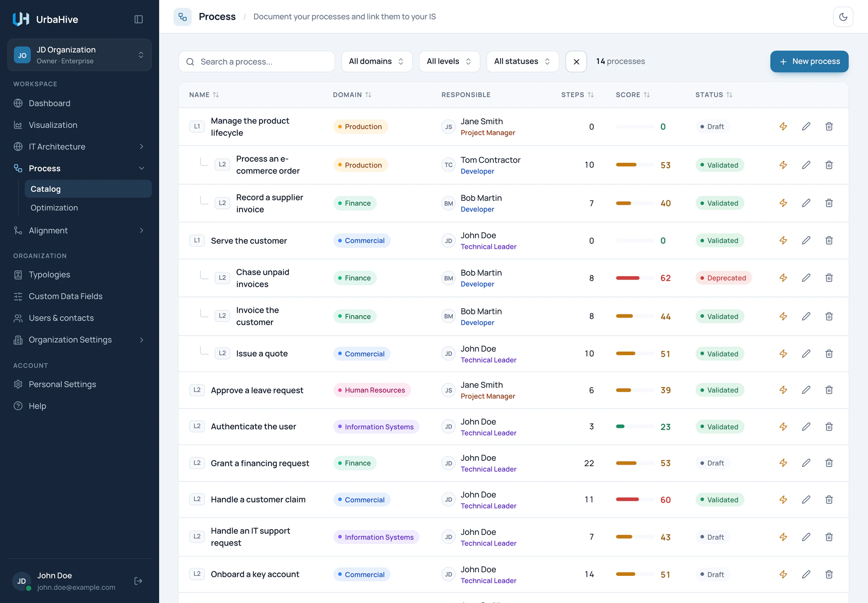The height and width of the screenshot is (603, 868).
Task: Sort processes by Score column
Action: pyautogui.click(x=633, y=95)
